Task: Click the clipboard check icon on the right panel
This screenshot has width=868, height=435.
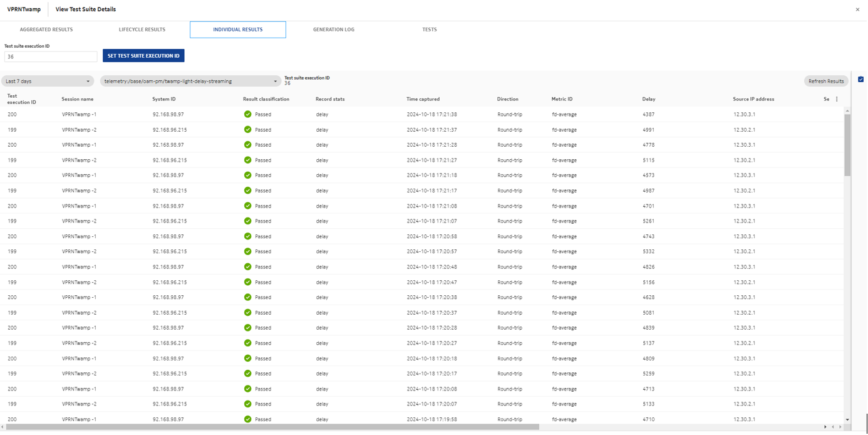Action: (x=860, y=80)
